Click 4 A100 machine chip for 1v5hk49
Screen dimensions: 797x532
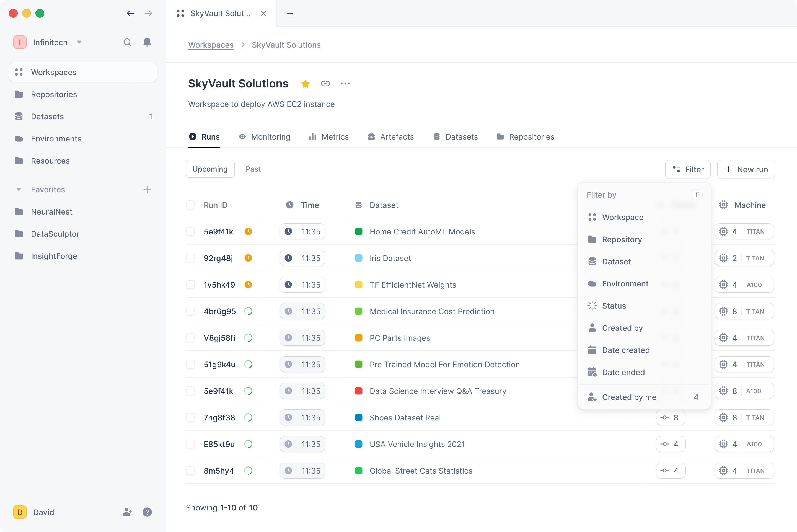pos(744,285)
